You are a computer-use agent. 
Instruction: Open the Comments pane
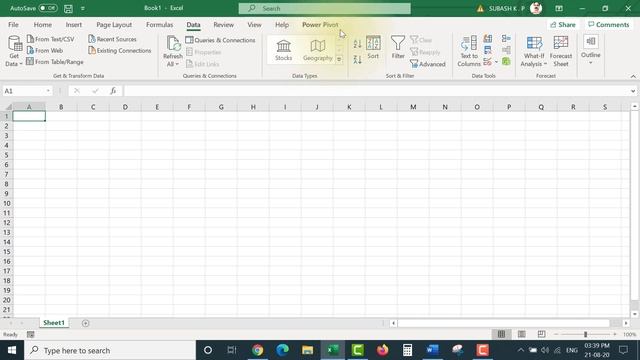click(608, 25)
